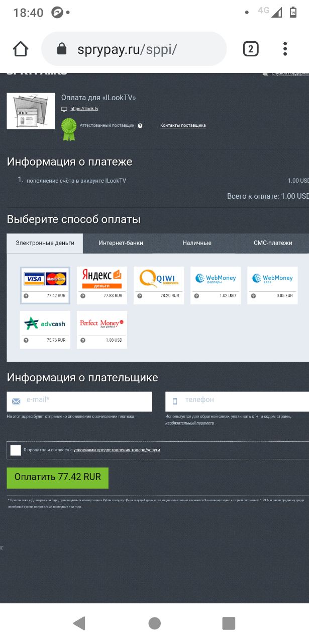Image resolution: width=309 pixels, height=644 pixels.
Task: Focus the e-mail input field
Action: 79,401
